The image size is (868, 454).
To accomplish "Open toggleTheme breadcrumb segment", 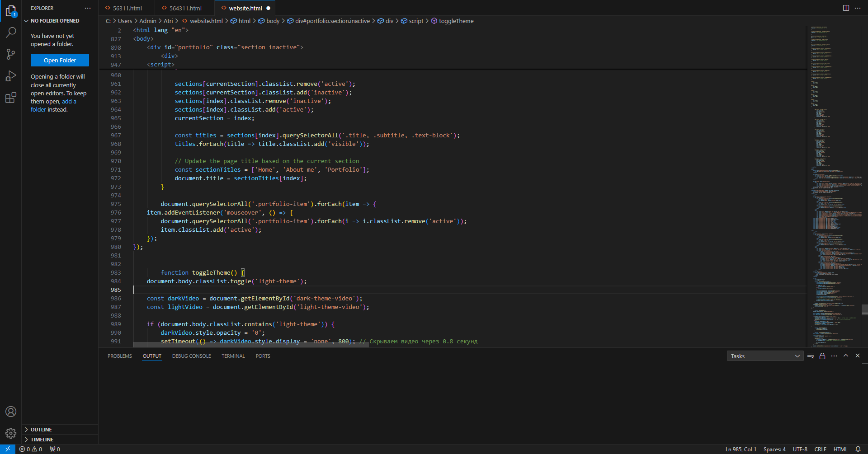I will (x=453, y=21).
